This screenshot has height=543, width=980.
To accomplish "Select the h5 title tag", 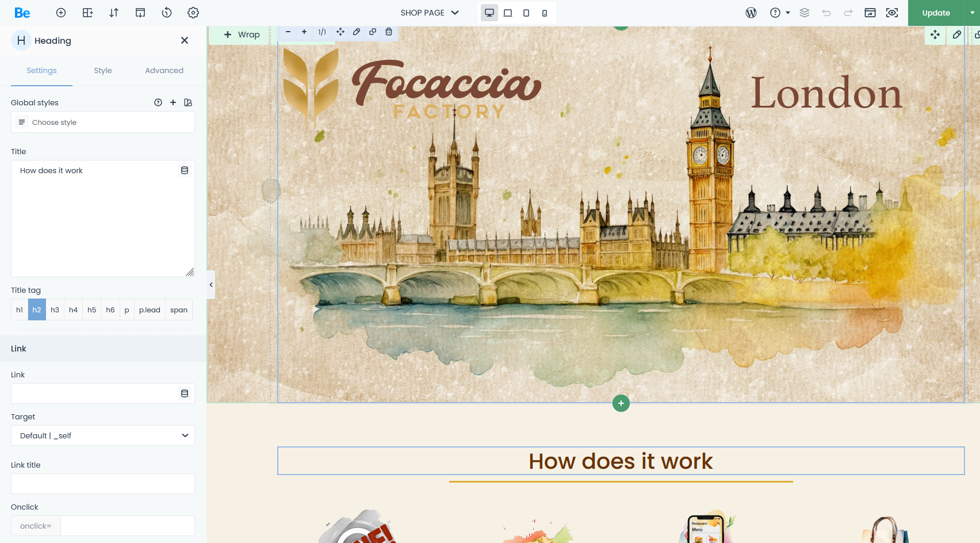I will (x=92, y=309).
